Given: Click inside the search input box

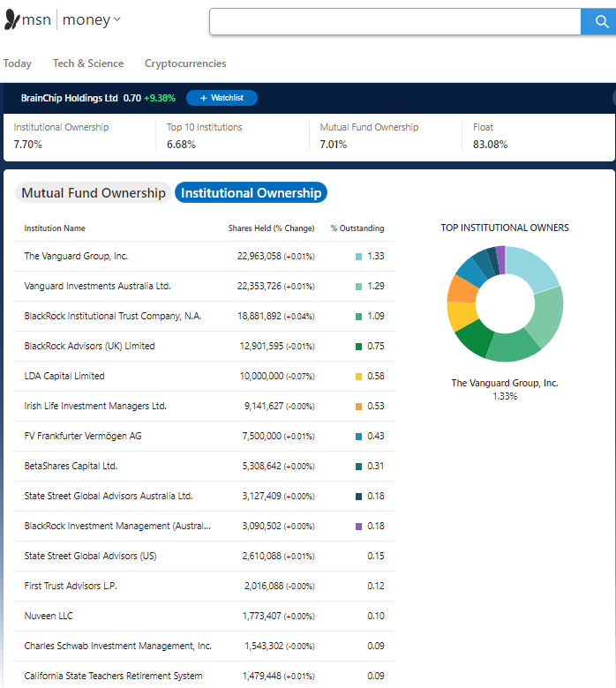Looking at the screenshot, I should [x=395, y=21].
